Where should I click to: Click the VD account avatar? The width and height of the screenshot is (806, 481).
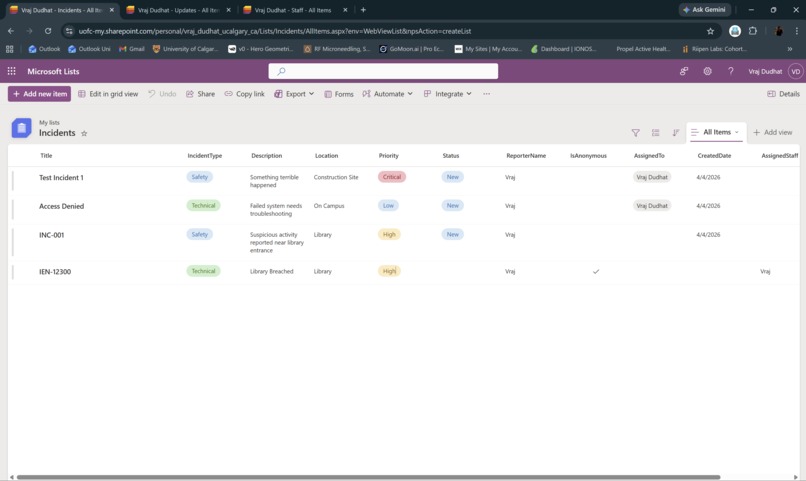(796, 71)
